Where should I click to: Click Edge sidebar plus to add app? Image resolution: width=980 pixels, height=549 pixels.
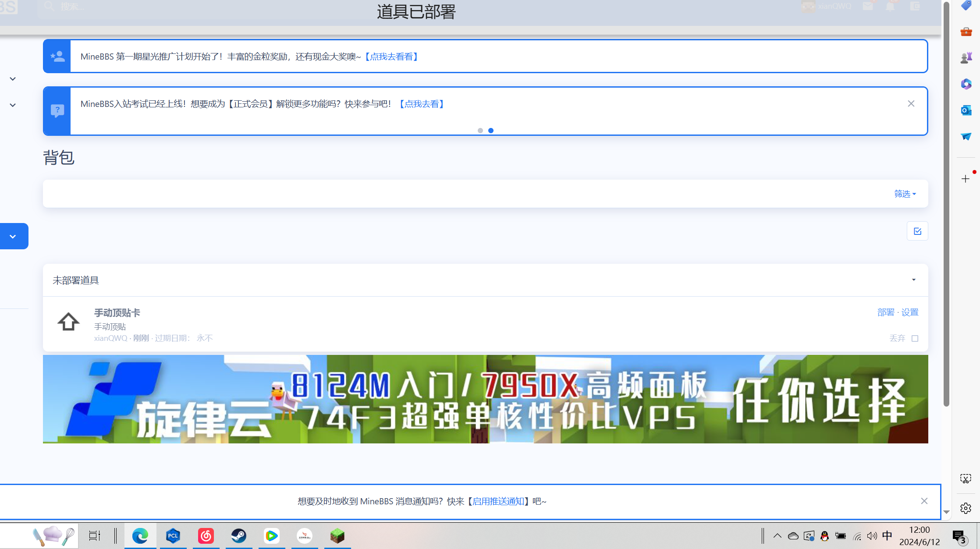point(966,179)
